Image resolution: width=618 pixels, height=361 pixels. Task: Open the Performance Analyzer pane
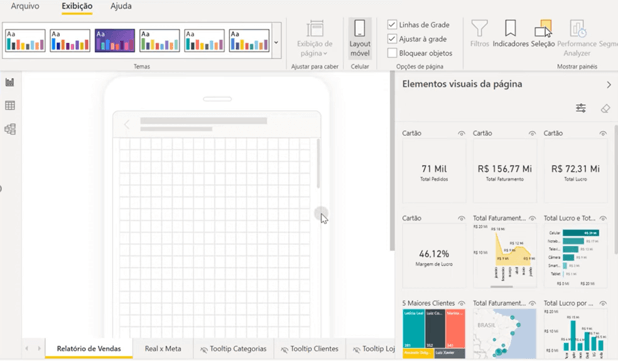pyautogui.click(x=577, y=38)
